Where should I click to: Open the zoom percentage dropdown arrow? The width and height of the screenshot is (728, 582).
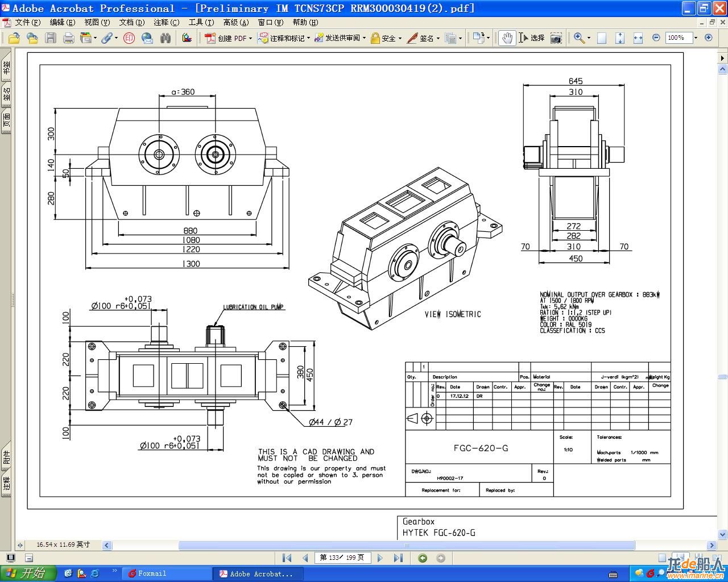click(696, 38)
